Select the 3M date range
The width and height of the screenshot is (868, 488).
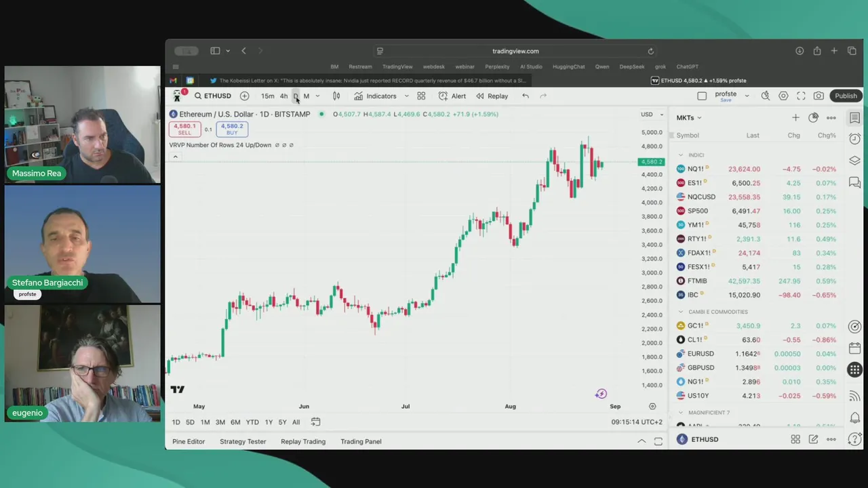pyautogui.click(x=220, y=422)
